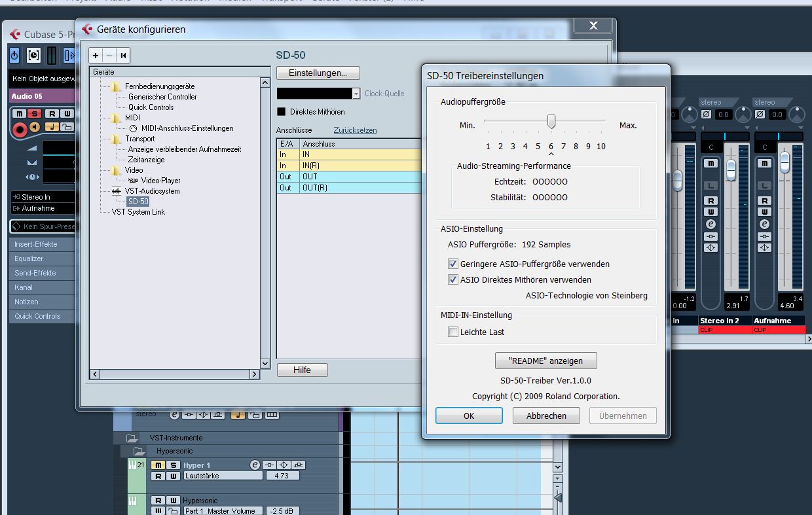Viewport: 812px width, 515px height.
Task: Enable Read automation on Audio 05 inspector
Action: [51, 114]
